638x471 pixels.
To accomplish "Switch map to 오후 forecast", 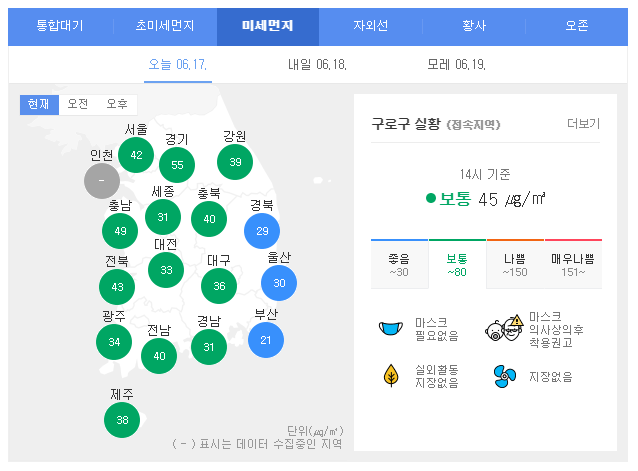I will [x=117, y=104].
